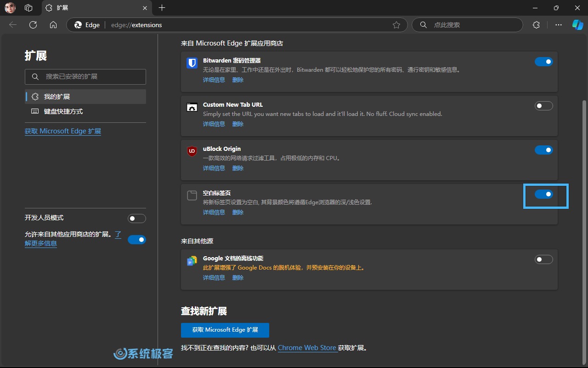Open a new tab with plus button
Image resolution: width=588 pixels, height=368 pixels.
click(162, 8)
